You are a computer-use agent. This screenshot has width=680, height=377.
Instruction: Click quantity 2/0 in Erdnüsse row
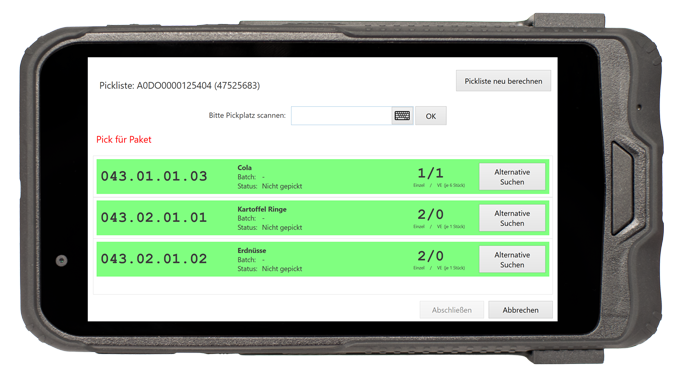430,256
